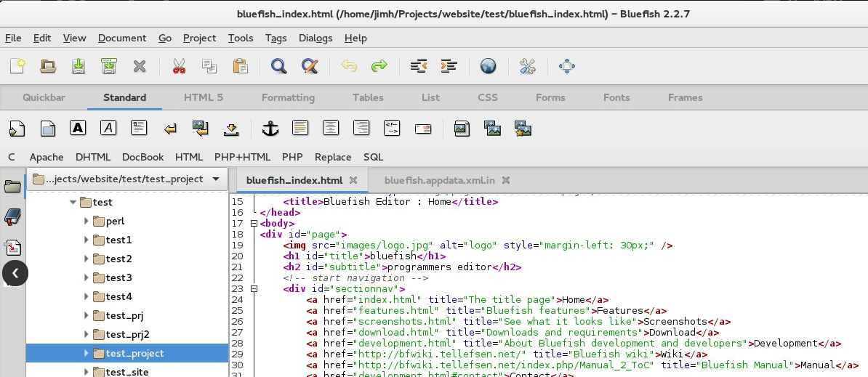Insert line Break return-arrow icon

pos(170,129)
